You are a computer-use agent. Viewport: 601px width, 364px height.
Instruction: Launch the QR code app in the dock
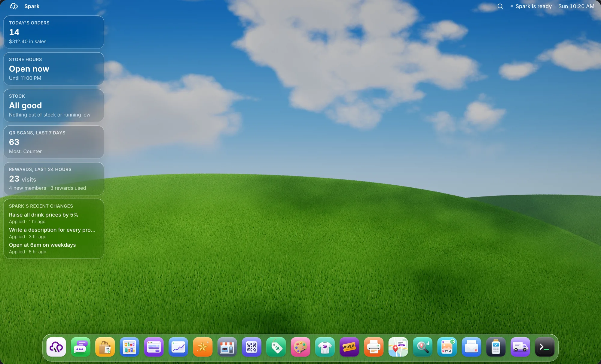point(252,347)
